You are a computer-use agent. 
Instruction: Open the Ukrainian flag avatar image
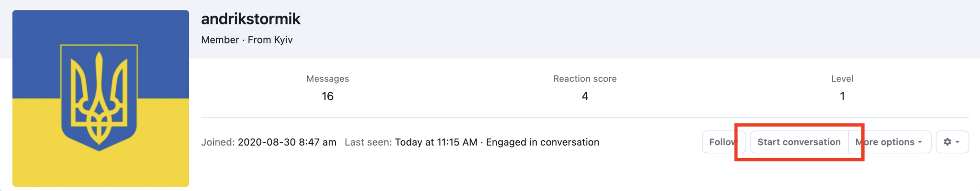(x=100, y=98)
